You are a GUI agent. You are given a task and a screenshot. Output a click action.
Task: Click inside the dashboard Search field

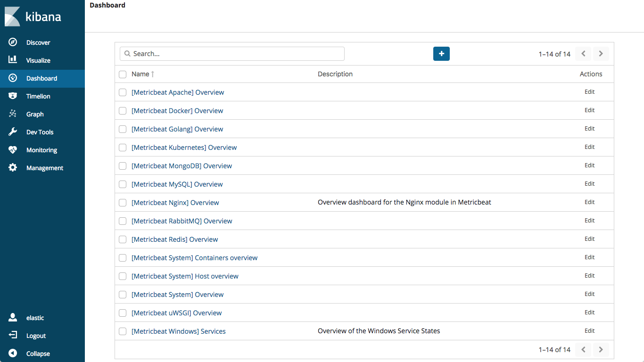pyautogui.click(x=232, y=54)
